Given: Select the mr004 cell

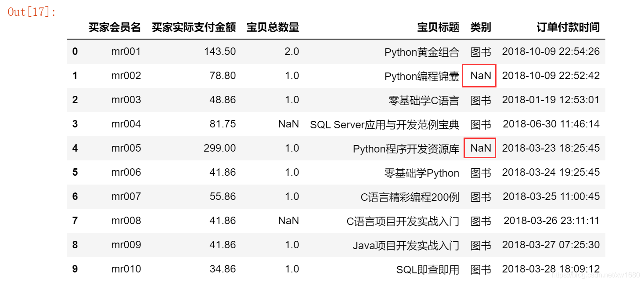Looking at the screenshot, I should [126, 124].
